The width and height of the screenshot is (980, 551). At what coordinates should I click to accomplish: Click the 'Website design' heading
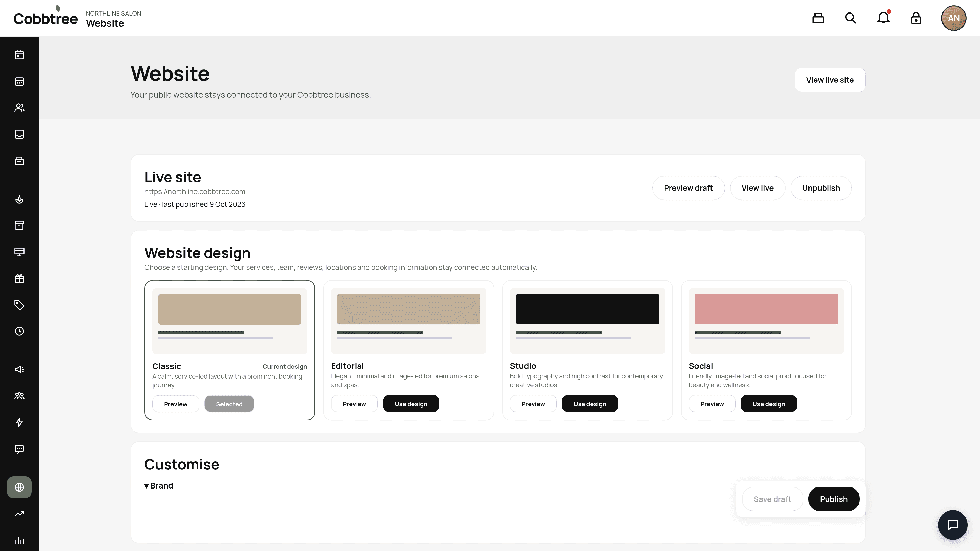click(198, 253)
